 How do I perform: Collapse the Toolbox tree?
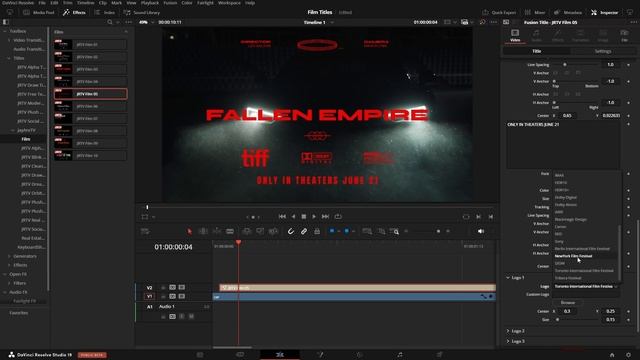tap(5, 31)
